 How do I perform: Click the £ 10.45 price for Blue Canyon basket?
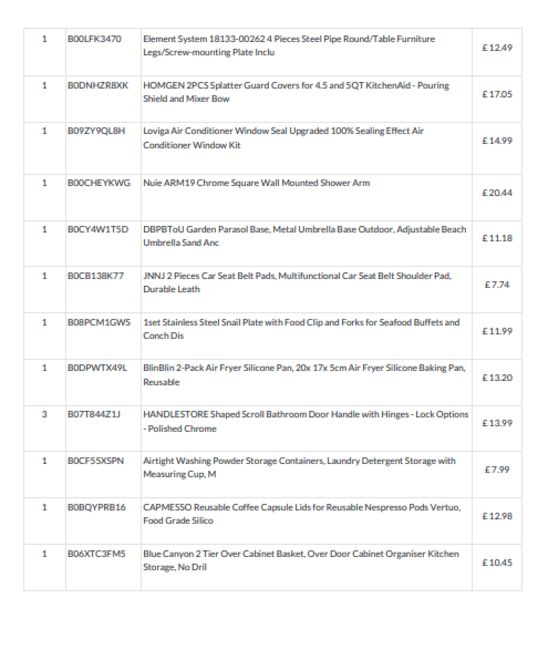[x=497, y=563]
